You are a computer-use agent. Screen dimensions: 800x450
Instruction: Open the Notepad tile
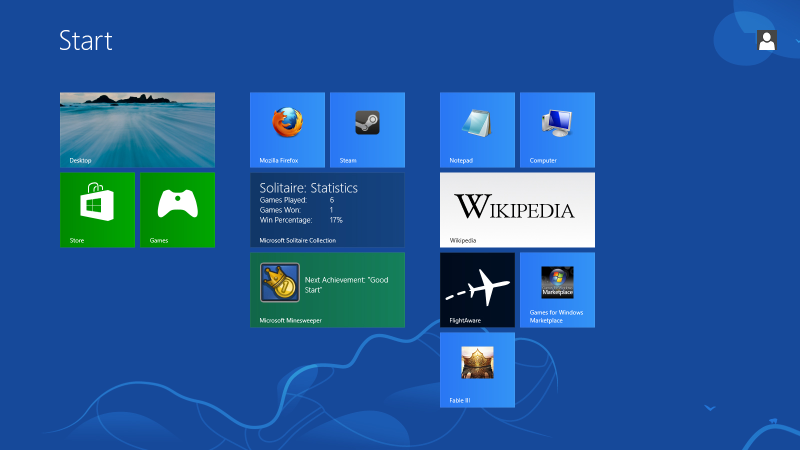point(477,130)
